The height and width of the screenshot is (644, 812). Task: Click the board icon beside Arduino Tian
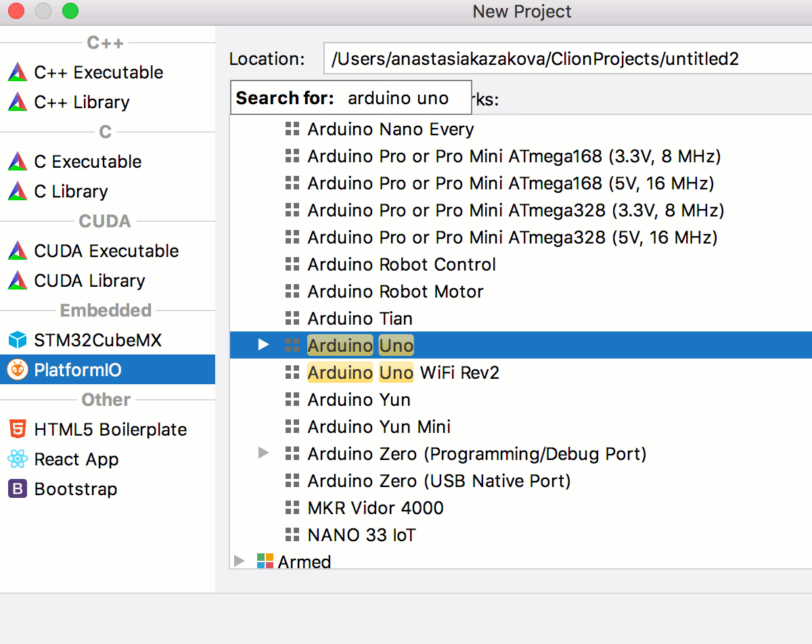click(292, 319)
